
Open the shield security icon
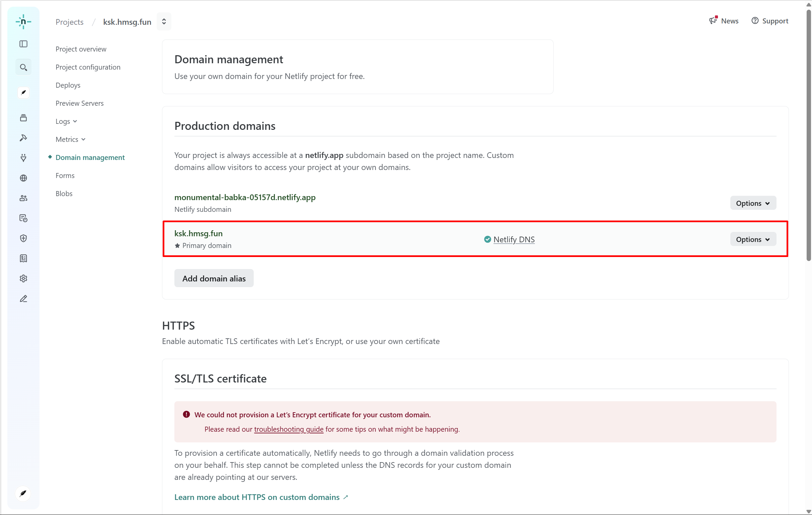[23, 238]
